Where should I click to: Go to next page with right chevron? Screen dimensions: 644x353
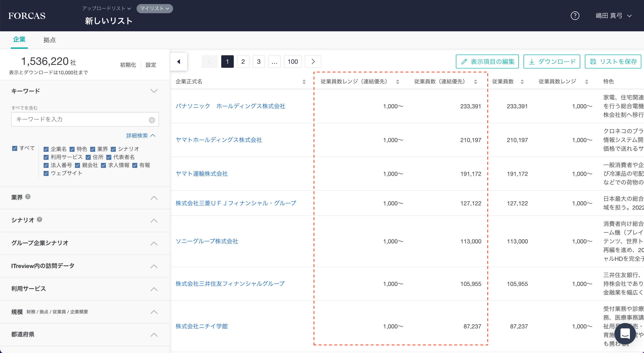coord(313,62)
